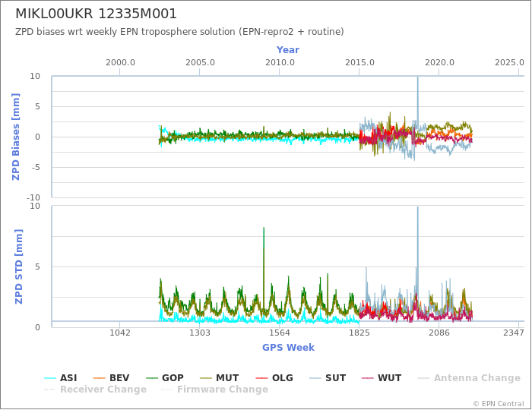The height and width of the screenshot is (410, 532).
Task: Click the ZPD biases subtitle text
Action: click(179, 32)
